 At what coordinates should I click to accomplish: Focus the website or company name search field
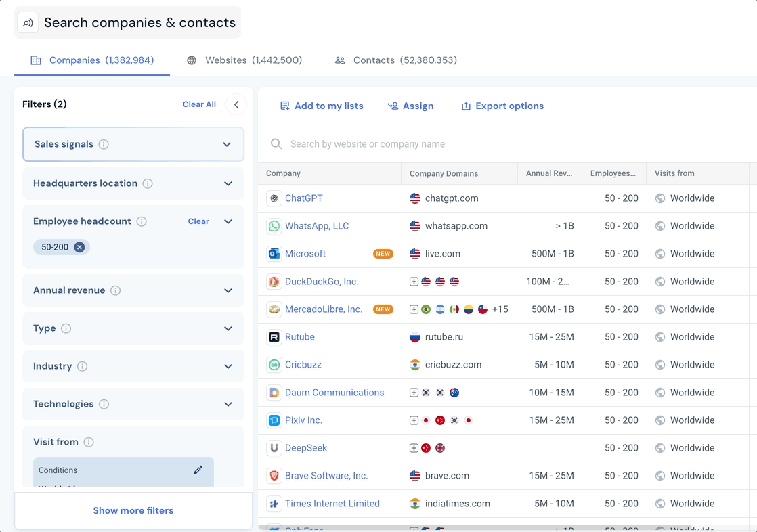pos(507,144)
